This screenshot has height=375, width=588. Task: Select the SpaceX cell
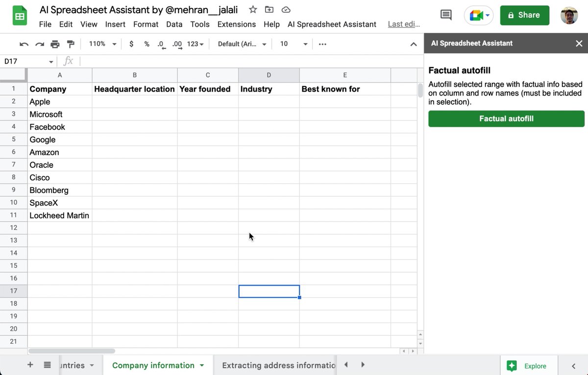60,203
